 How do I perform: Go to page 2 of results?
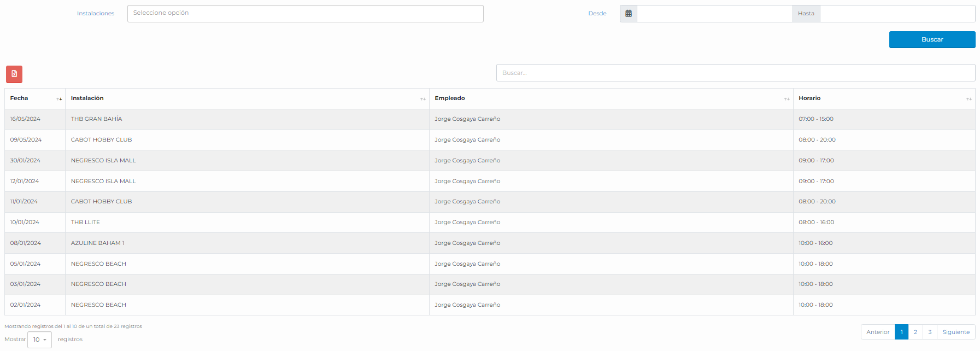[916, 332]
